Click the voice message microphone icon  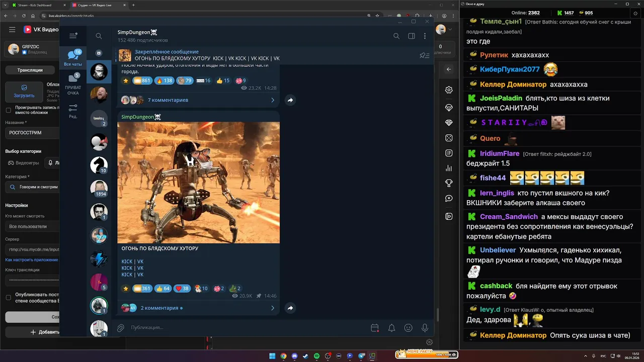click(425, 328)
